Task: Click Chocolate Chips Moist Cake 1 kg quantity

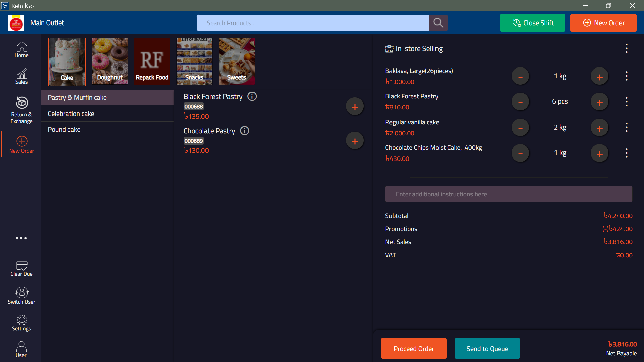Action: pyautogui.click(x=560, y=153)
